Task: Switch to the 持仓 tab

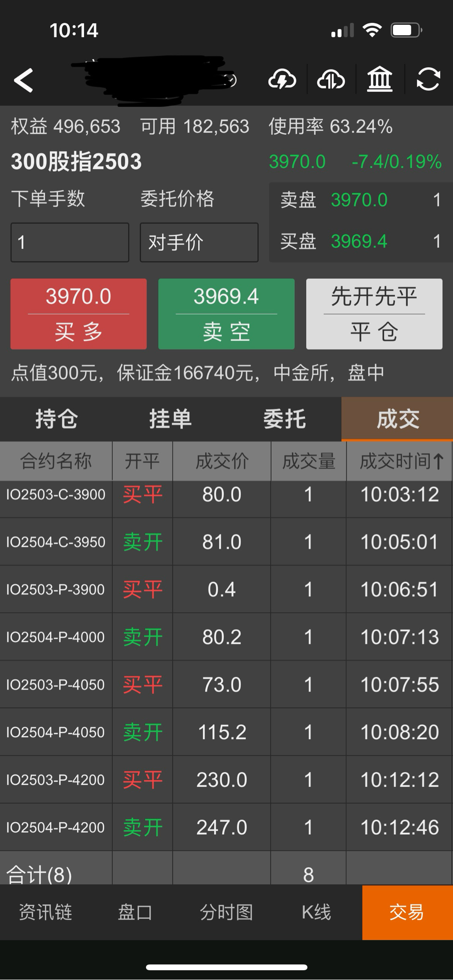Action: pos(57,419)
